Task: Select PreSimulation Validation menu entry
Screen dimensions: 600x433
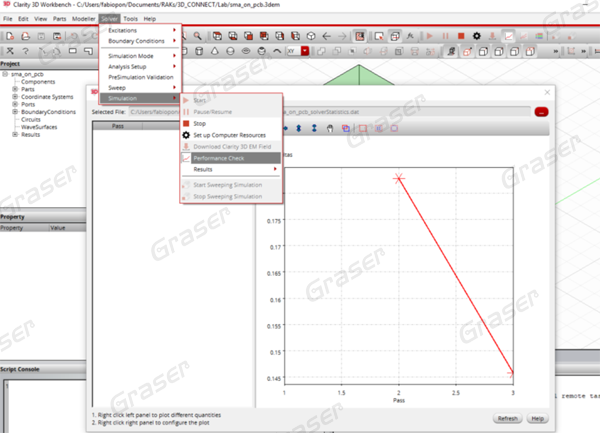Action: pyautogui.click(x=140, y=77)
